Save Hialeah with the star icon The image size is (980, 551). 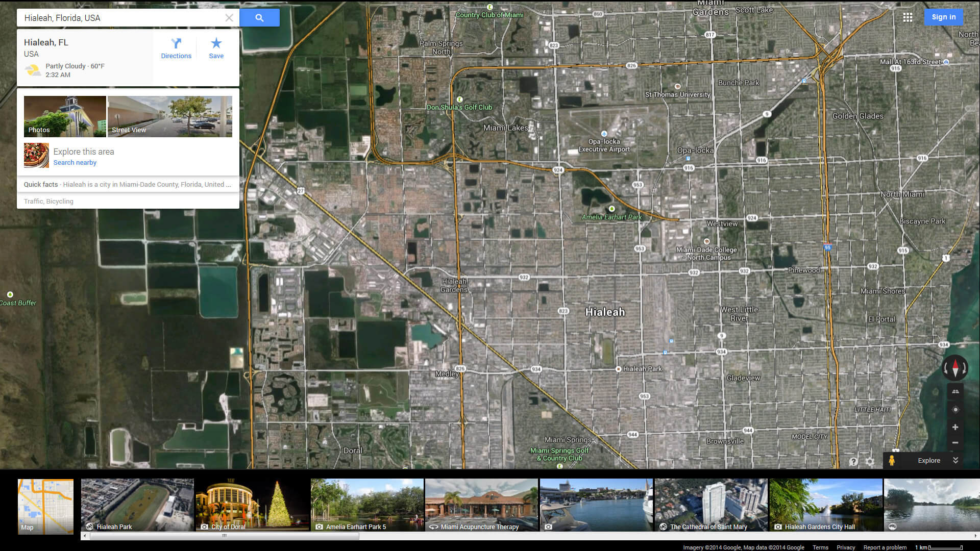[216, 48]
